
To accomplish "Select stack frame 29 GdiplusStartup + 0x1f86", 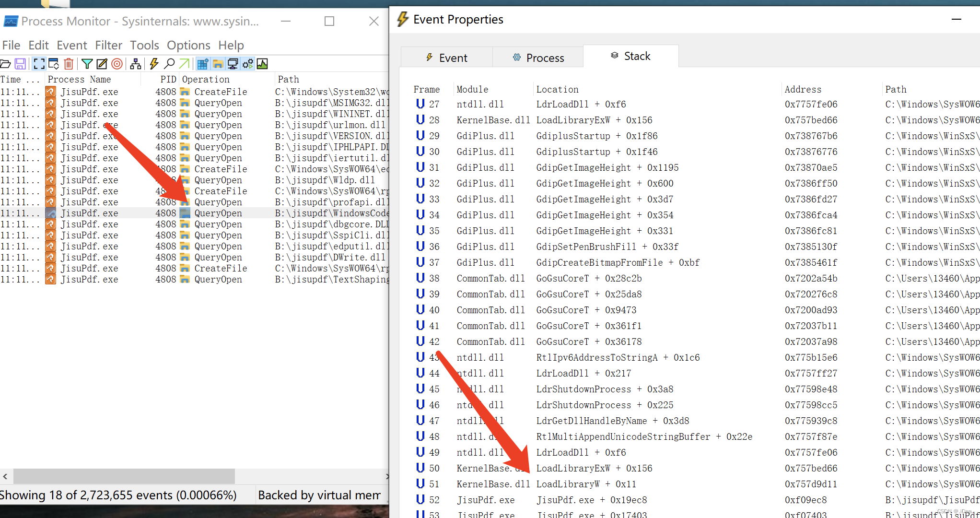I will [695, 136].
